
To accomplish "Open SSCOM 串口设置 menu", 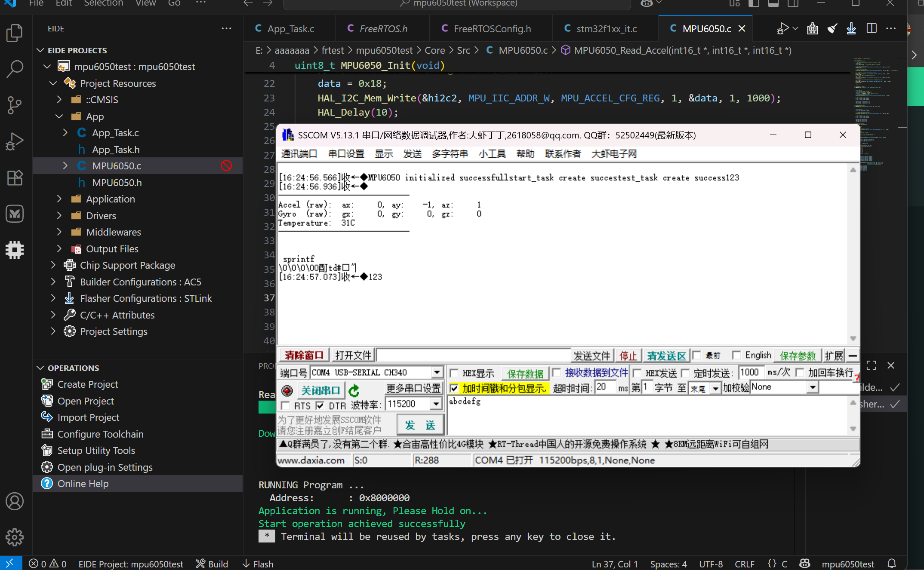I will tap(346, 153).
